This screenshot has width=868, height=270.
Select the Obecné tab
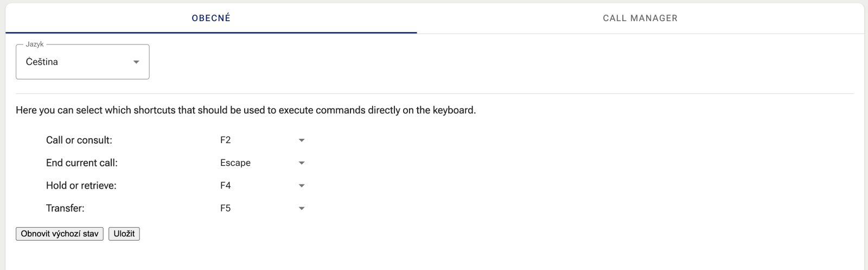click(x=211, y=18)
